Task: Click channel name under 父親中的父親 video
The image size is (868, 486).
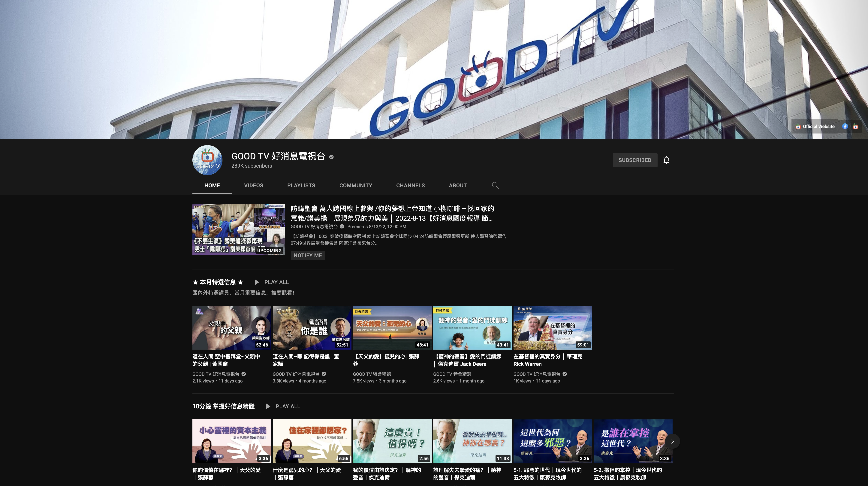Action: click(x=216, y=374)
